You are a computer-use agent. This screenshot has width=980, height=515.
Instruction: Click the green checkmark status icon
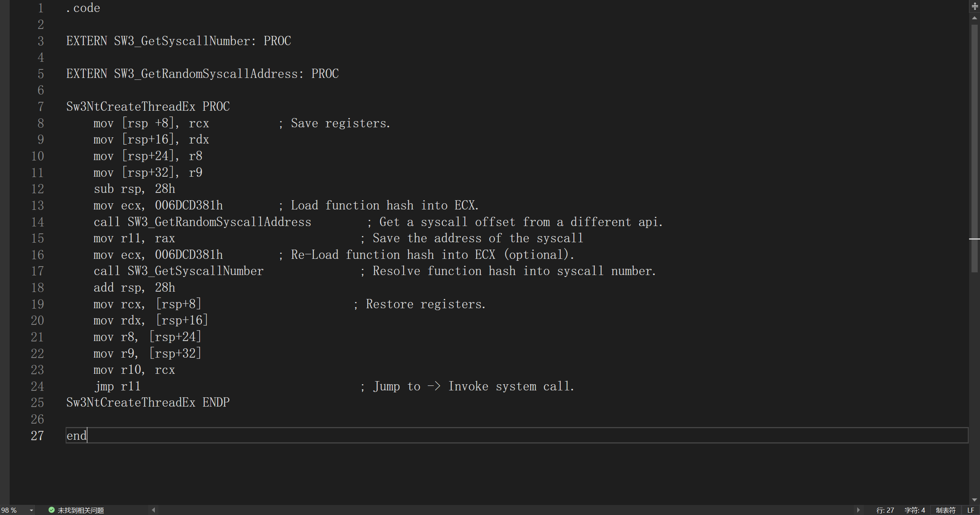click(x=51, y=510)
